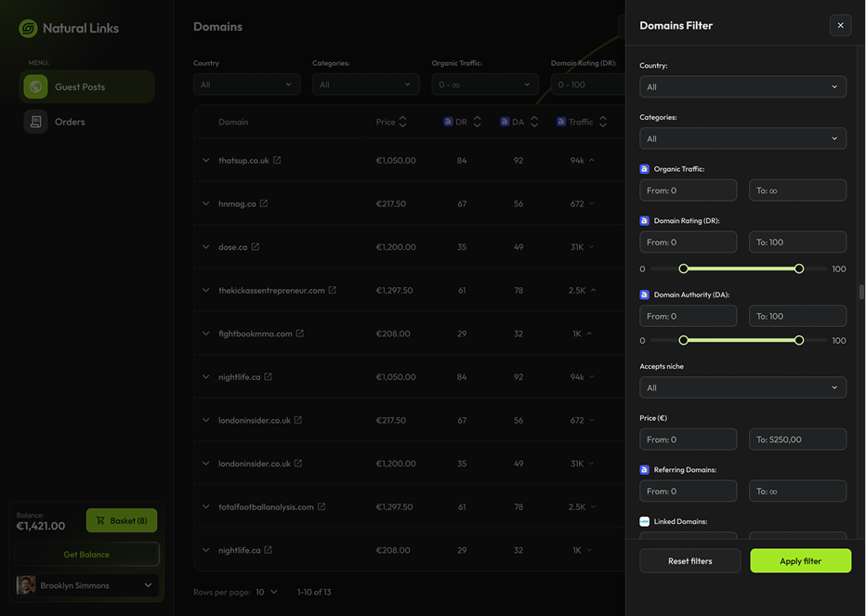Open external link icon for fightbookmma.com
866x616 pixels.
[300, 334]
